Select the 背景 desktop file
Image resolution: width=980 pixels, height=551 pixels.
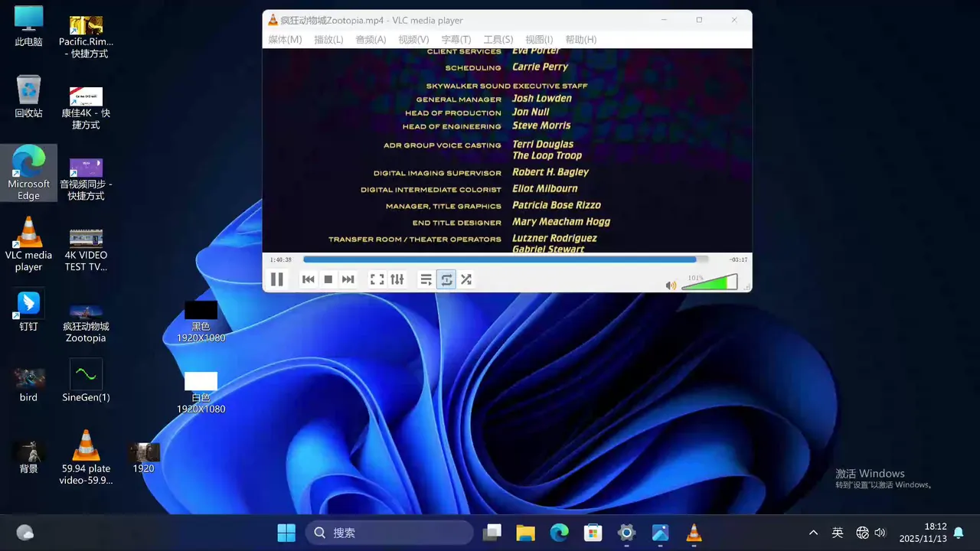coord(28,456)
